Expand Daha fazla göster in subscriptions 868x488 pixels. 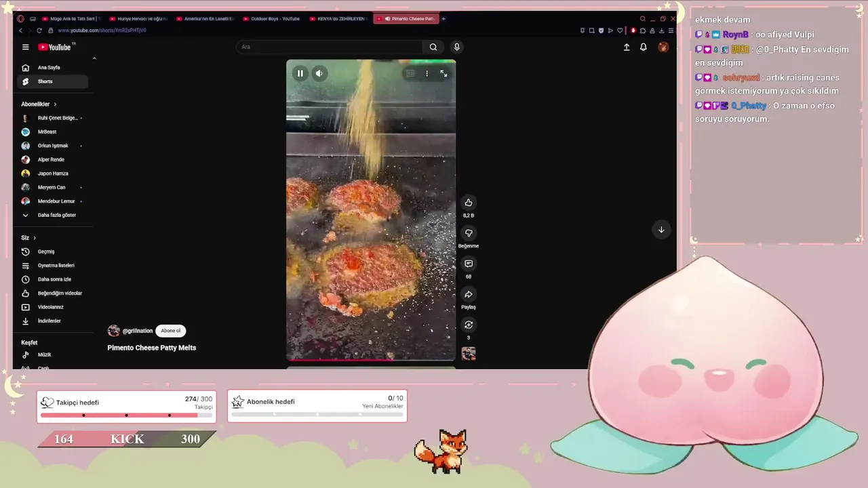[53, 215]
